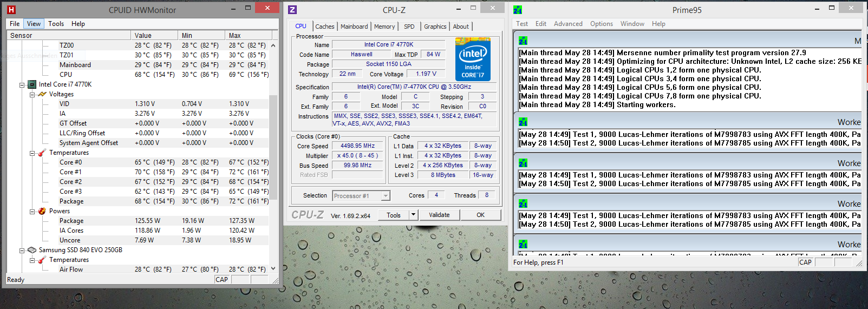This screenshot has height=309, width=868.
Task: Open Prime95 Options menu
Action: tap(602, 24)
